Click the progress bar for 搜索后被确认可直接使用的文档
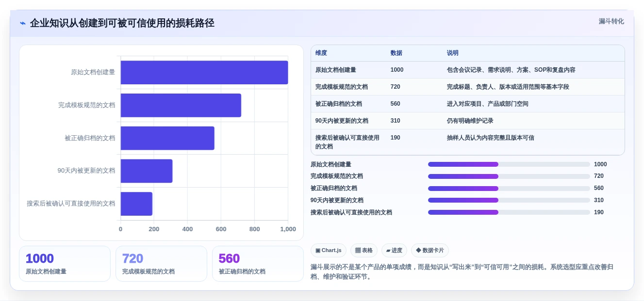The width and height of the screenshot is (644, 301). tap(509, 212)
